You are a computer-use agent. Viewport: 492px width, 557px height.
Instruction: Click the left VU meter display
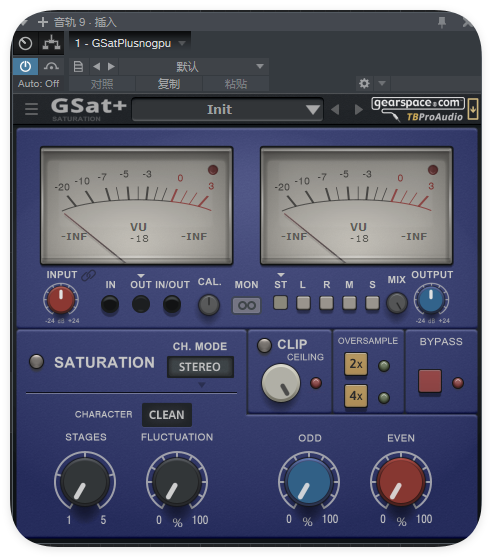click(x=137, y=206)
